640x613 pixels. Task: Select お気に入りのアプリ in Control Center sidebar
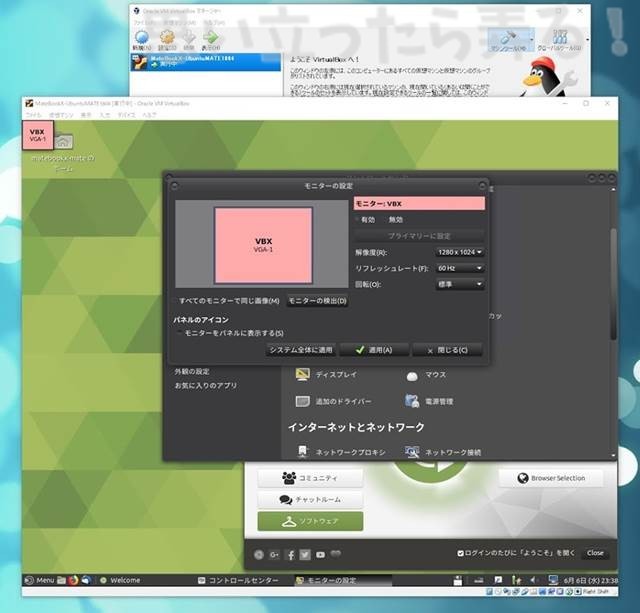206,385
